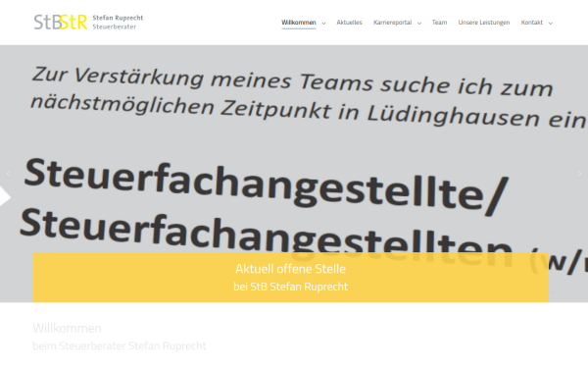Expand the Kontakt dropdown chevron
The width and height of the screenshot is (588, 368).
point(550,24)
